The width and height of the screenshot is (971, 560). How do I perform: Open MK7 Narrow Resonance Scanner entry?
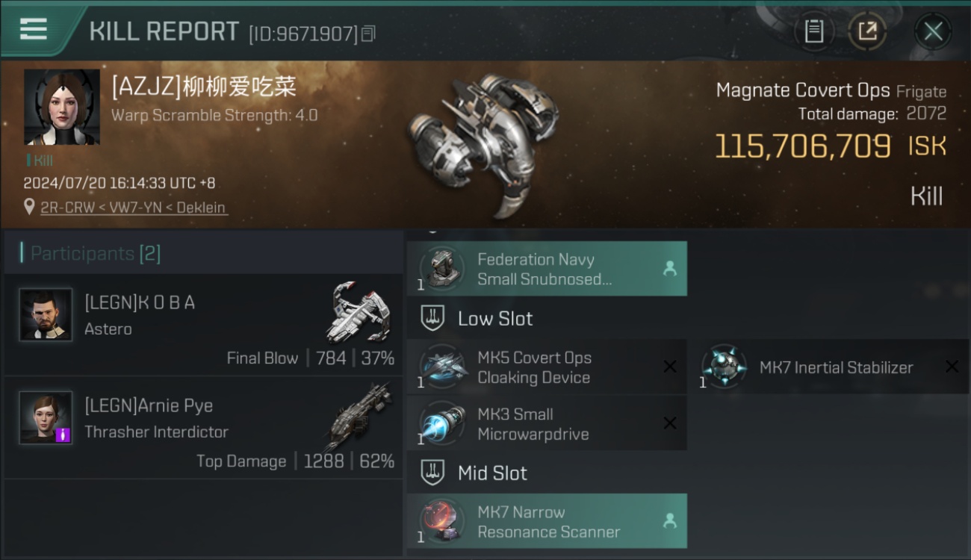coord(547,521)
